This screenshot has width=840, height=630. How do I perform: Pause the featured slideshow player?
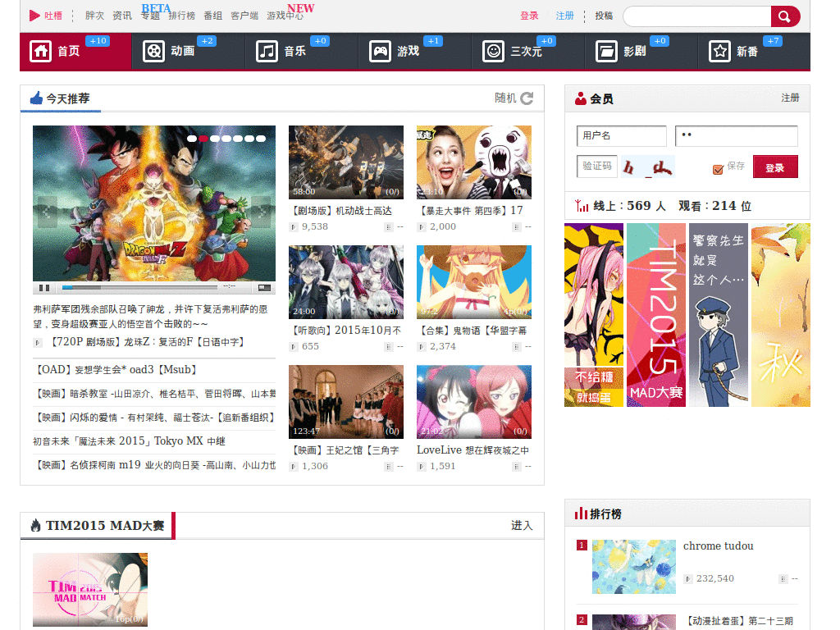pos(44,288)
